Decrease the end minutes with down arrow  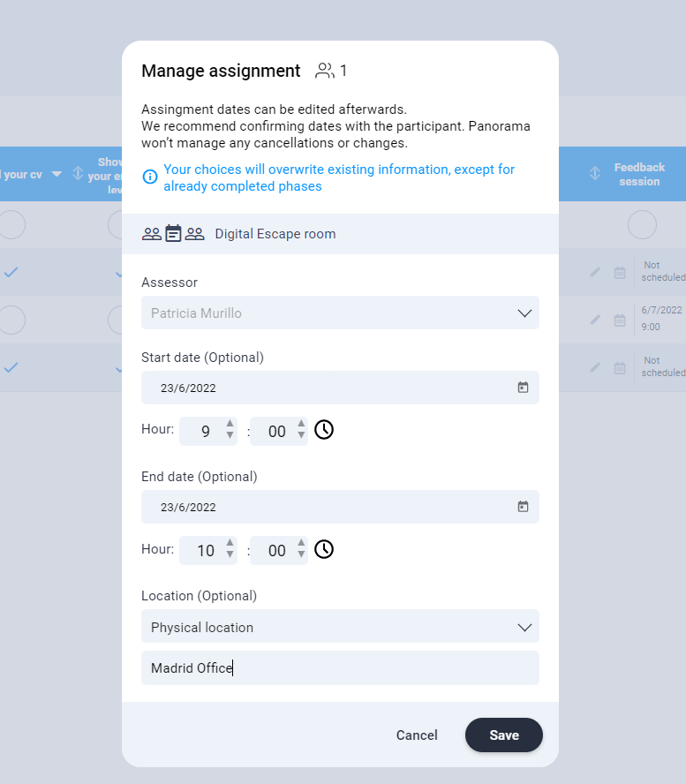point(302,555)
